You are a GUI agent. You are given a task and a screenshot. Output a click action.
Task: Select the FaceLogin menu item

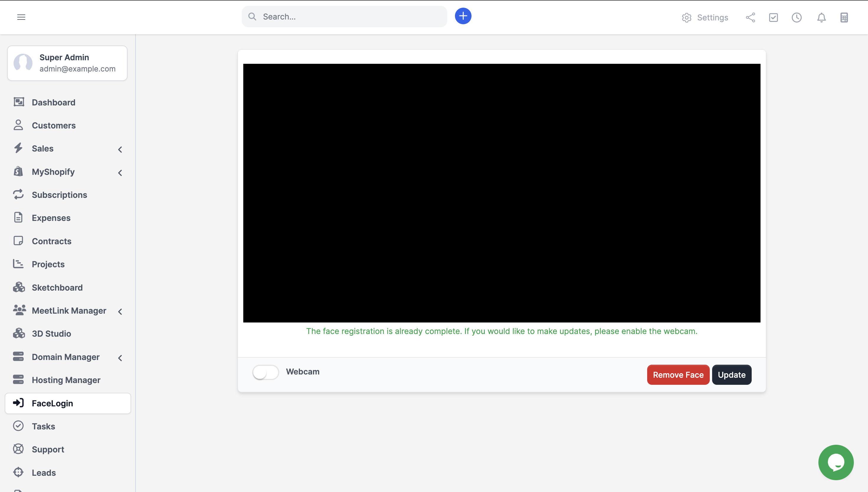click(68, 403)
